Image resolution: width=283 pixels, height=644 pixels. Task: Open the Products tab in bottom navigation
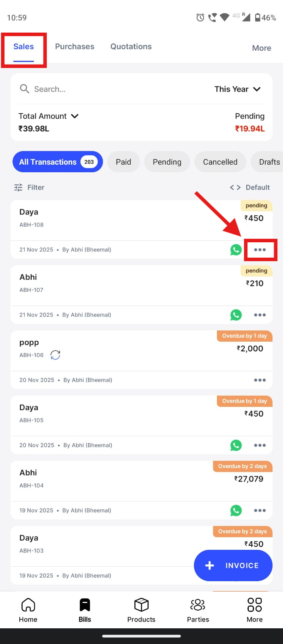141,610
